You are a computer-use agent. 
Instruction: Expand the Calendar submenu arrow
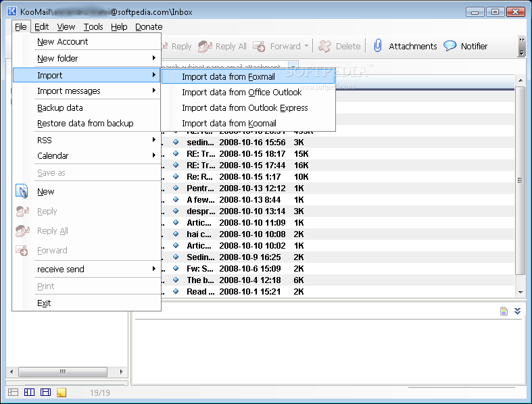point(154,155)
